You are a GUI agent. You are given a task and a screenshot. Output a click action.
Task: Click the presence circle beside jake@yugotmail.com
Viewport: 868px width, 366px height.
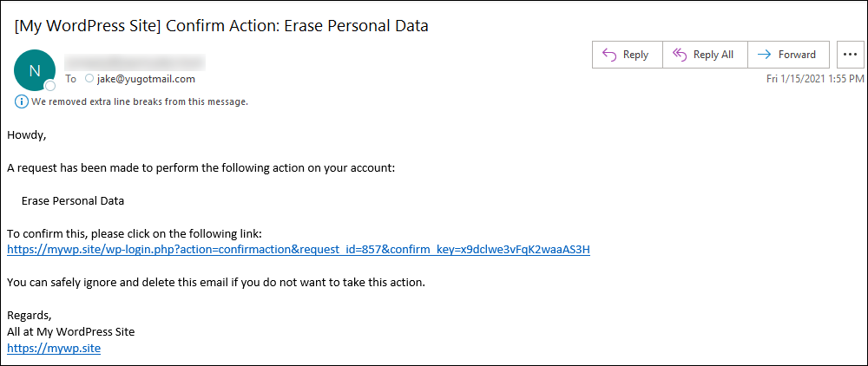tap(89, 79)
